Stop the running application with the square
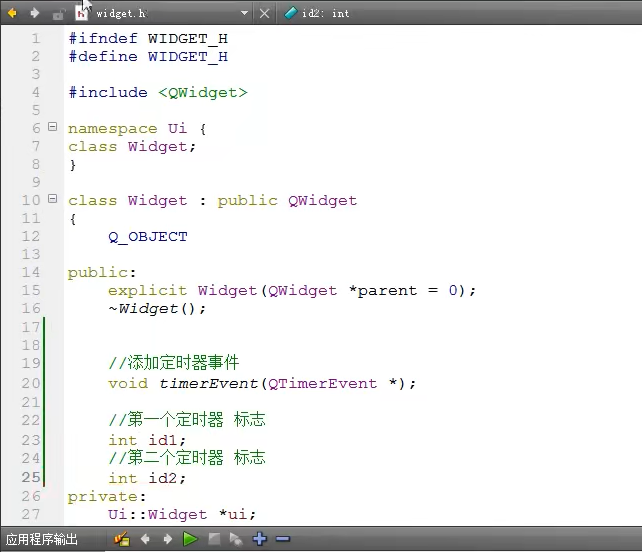Screen dimensions: 642x552 (x=214, y=539)
